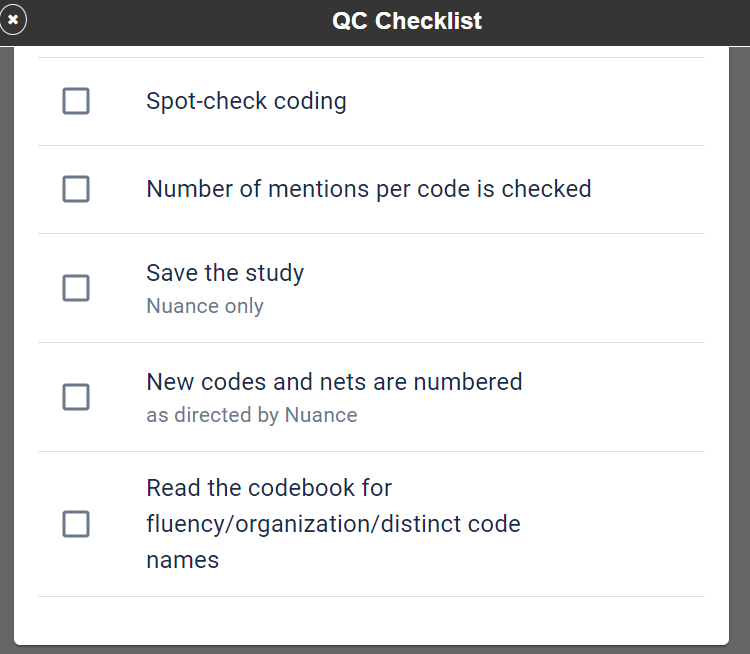This screenshot has width=750, height=654.
Task: Click the as directed by Nuance note
Action: pyautogui.click(x=251, y=415)
